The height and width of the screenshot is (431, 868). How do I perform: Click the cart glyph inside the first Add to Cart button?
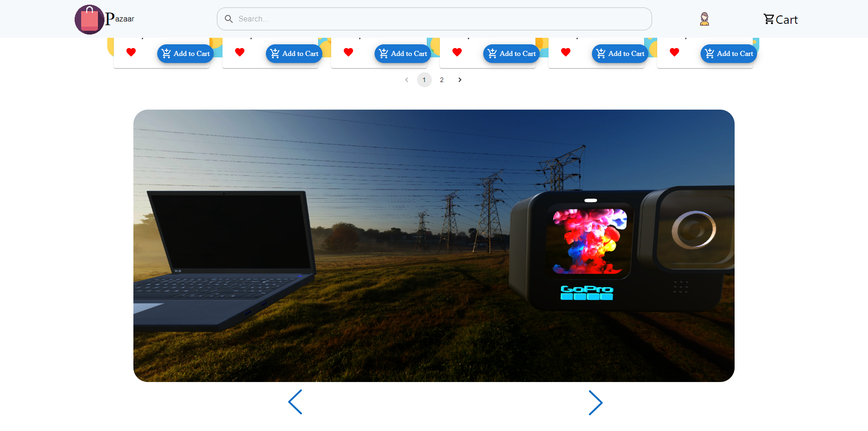tap(167, 53)
